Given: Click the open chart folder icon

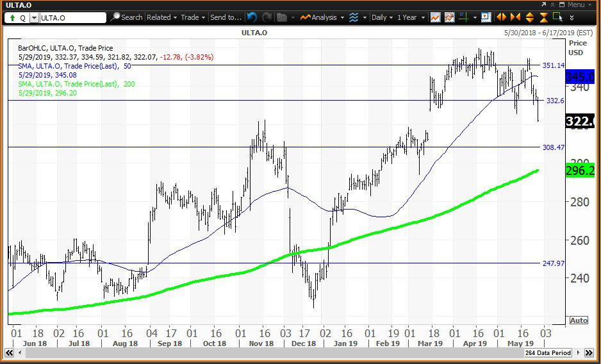Looking at the screenshot, I should pos(282,17).
